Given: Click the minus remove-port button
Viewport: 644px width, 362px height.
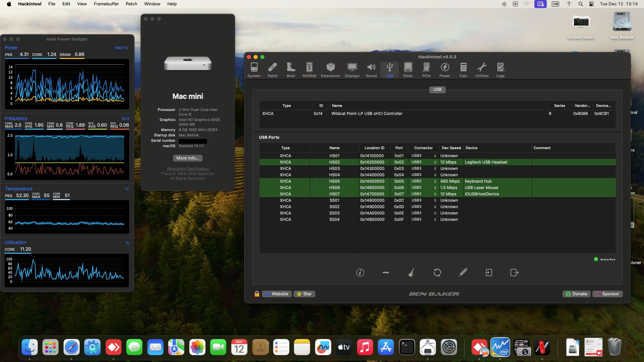Looking at the screenshot, I should [x=386, y=273].
